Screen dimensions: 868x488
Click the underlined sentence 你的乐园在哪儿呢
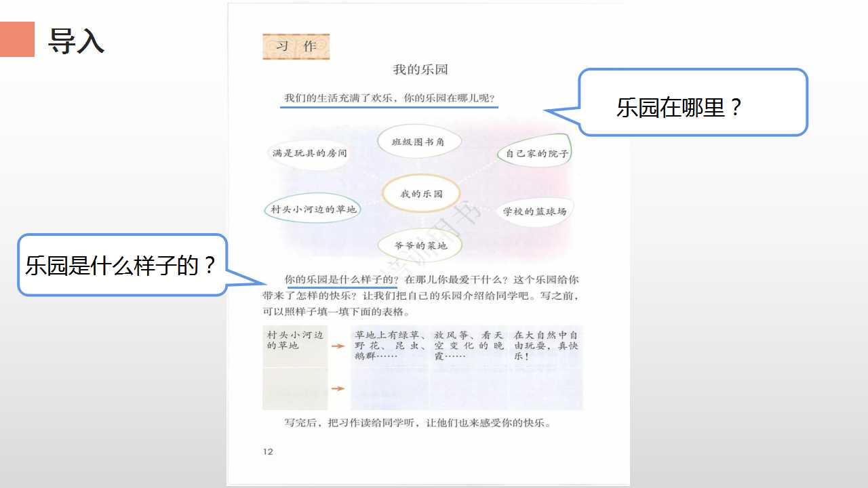pyautogui.click(x=390, y=99)
